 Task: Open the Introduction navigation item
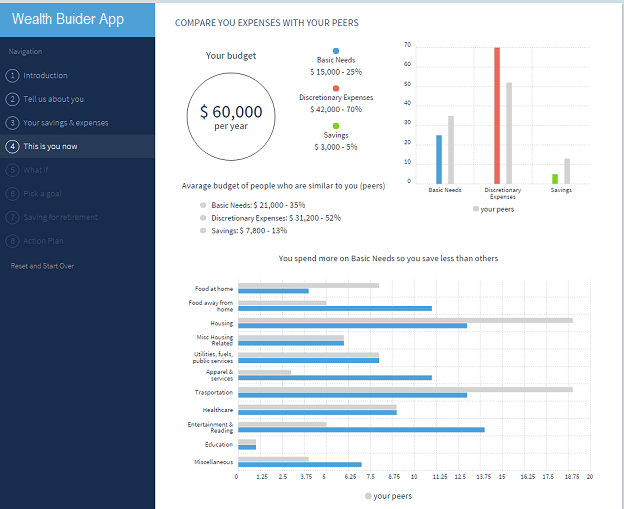[x=45, y=76]
